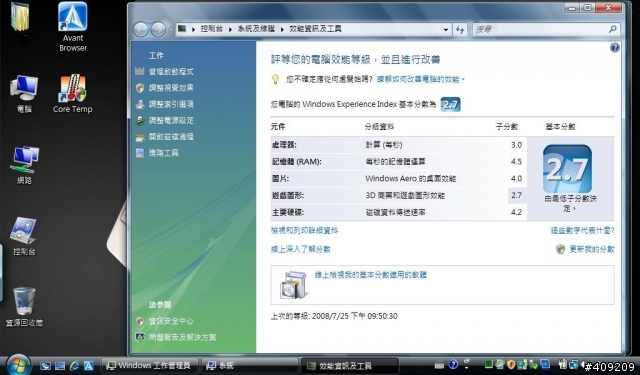Click the small 2.7 score badge beside Windows Experience Index
Image resolution: width=640 pixels, height=375 pixels.
pyautogui.click(x=451, y=104)
